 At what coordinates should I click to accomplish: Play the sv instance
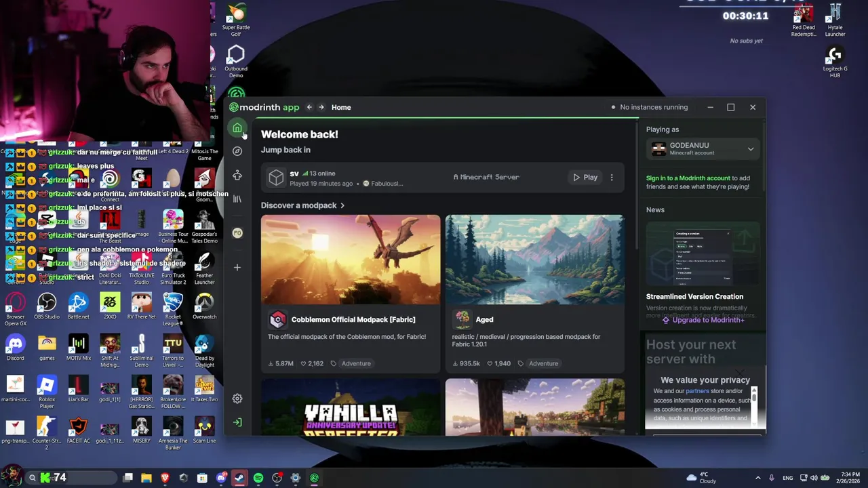[x=585, y=178]
